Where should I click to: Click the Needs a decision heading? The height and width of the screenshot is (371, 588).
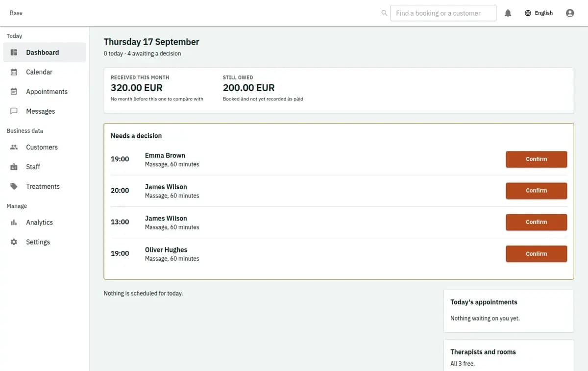[x=136, y=136]
